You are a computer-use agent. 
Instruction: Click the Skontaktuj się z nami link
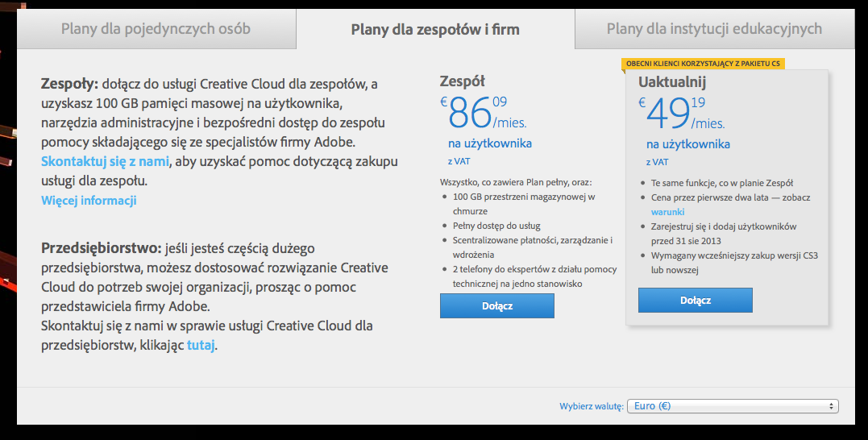coord(106,162)
